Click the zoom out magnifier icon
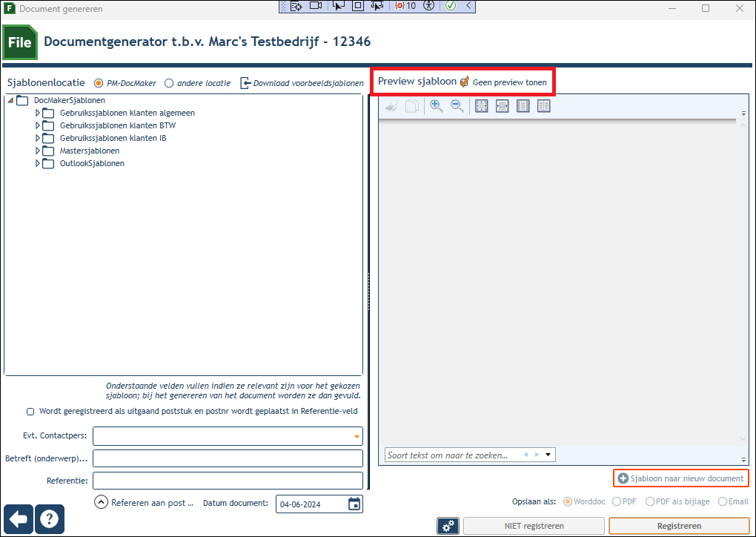 (x=457, y=105)
